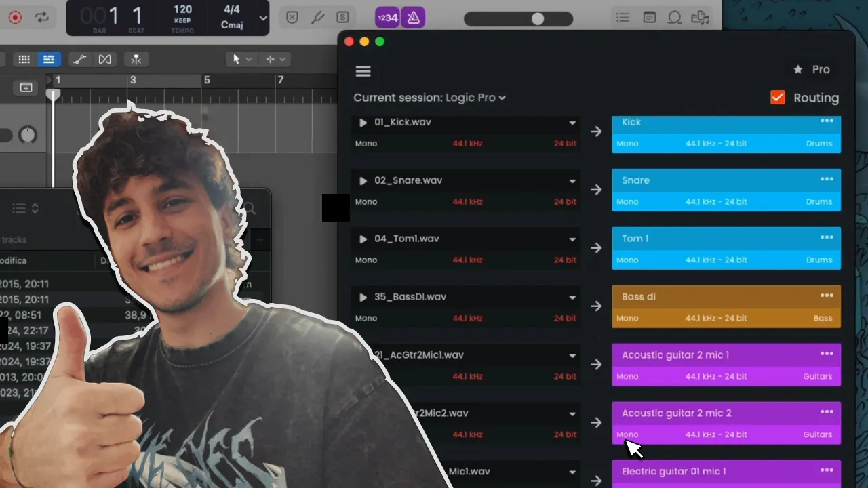Switch to grid view button in tracks area

(x=24, y=60)
